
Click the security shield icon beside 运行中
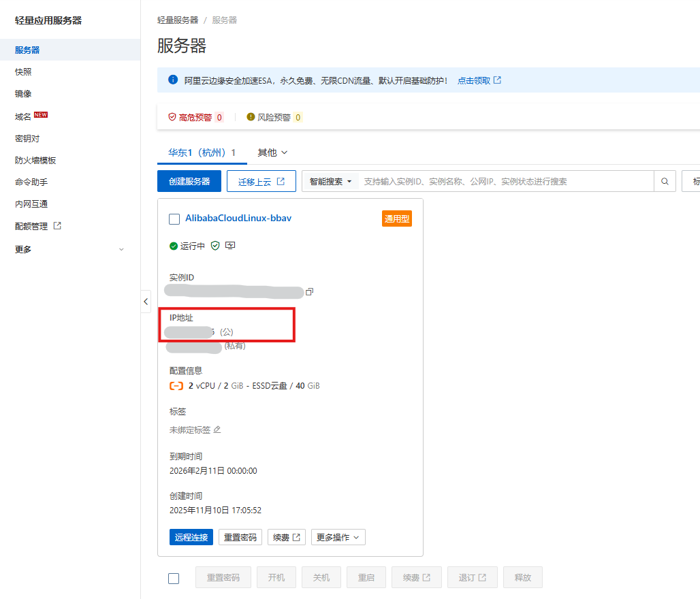(215, 246)
